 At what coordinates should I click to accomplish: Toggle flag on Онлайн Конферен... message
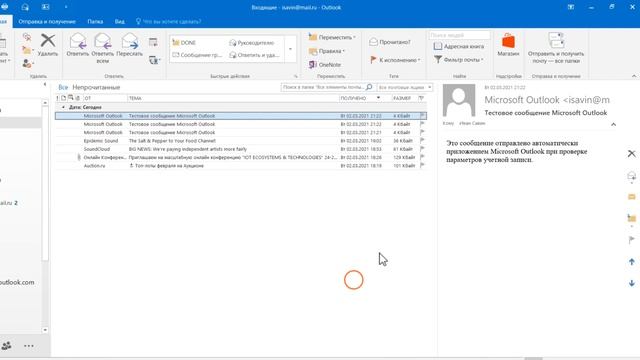click(422, 157)
